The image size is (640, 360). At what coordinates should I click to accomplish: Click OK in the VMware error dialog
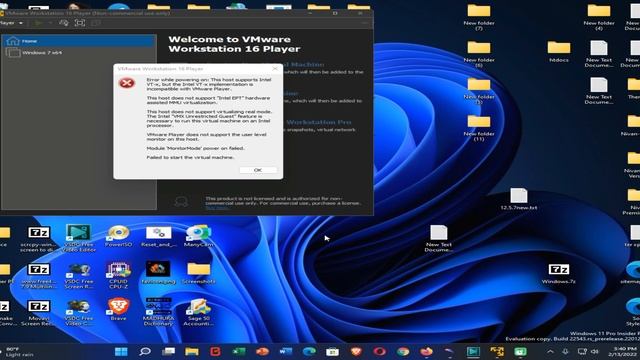click(258, 170)
